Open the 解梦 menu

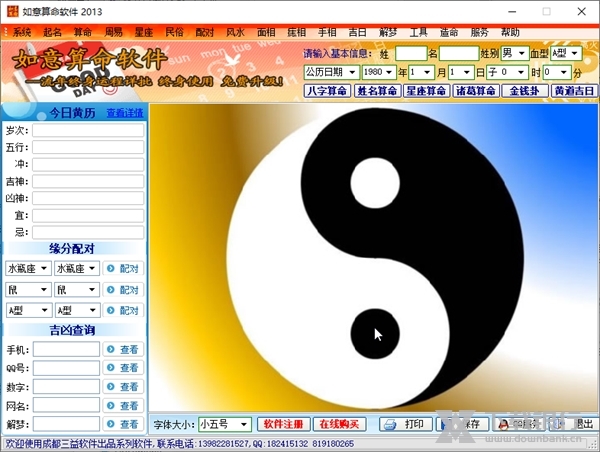pos(388,32)
